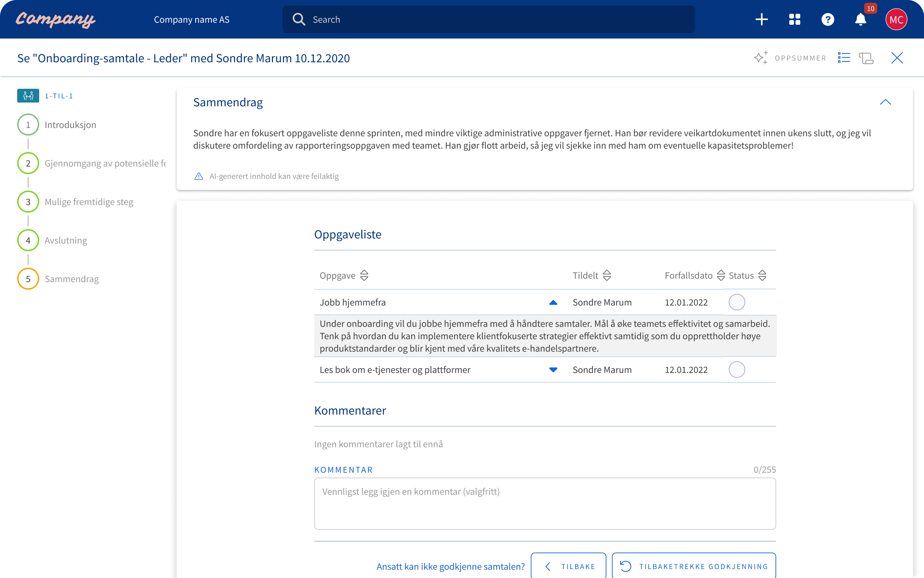Click the search magnifier icon
This screenshot has width=924, height=578.
[299, 20]
